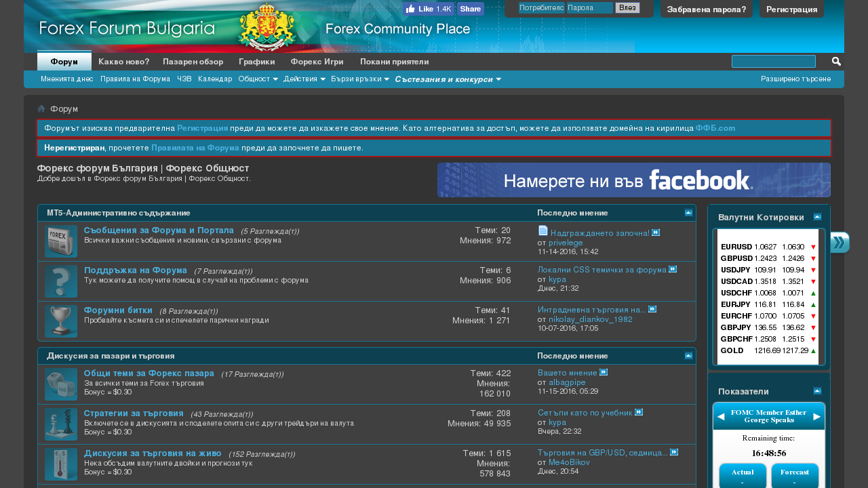Screen dimensions: 868x488
Task: Open user albagpipe profile link
Action: pos(567,382)
